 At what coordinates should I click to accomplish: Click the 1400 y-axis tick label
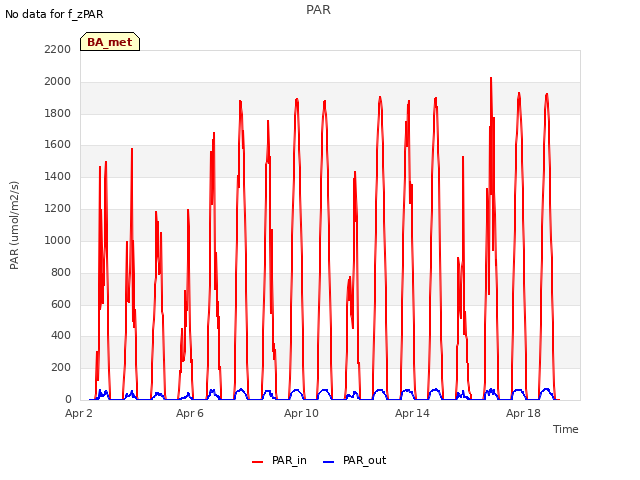[58, 176]
